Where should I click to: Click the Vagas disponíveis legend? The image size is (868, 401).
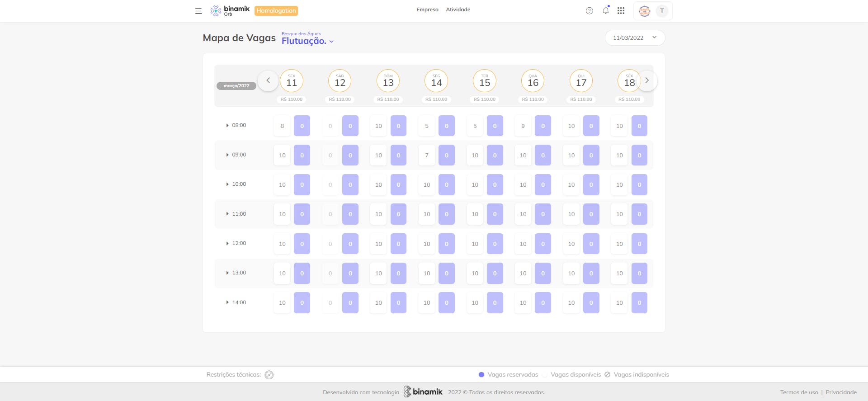click(572, 374)
